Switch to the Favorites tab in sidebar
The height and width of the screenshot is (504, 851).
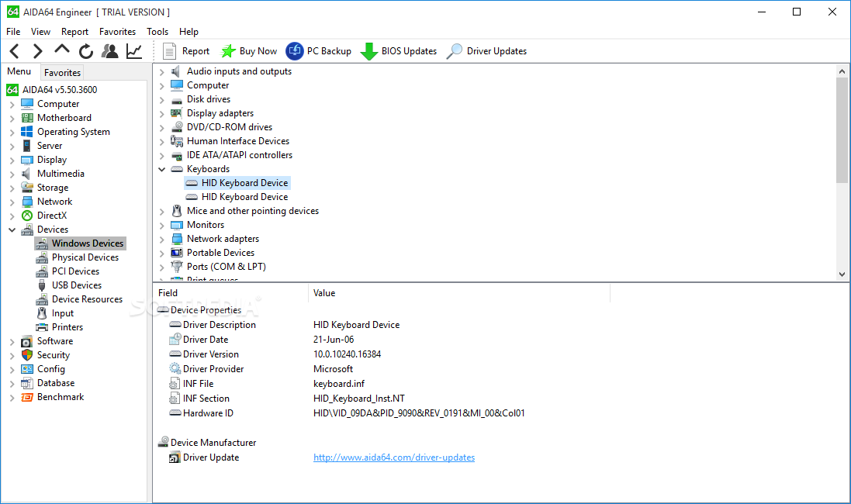click(62, 73)
